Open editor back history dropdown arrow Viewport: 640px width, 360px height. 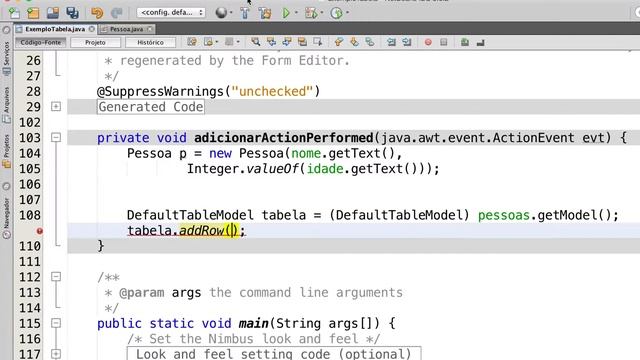coord(216,42)
